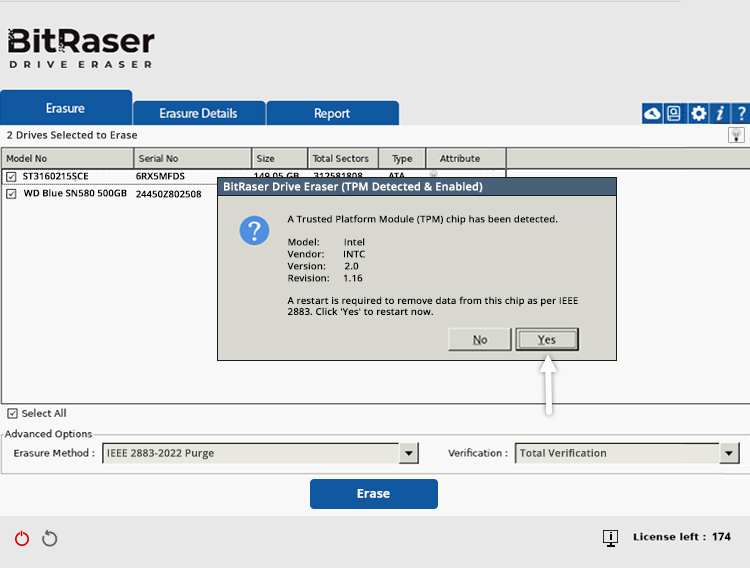
Task: Click the light bulb icon below toolbar
Action: 736,135
